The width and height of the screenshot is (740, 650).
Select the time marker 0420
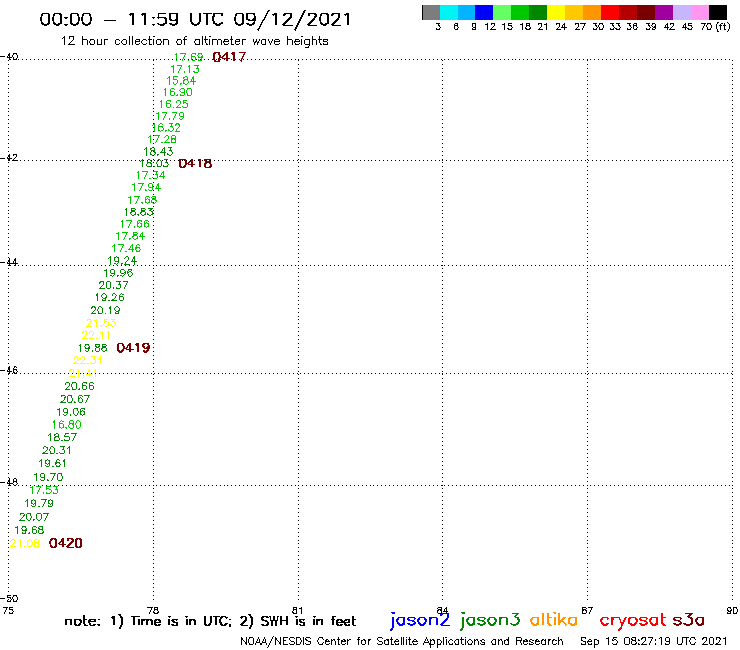click(66, 543)
